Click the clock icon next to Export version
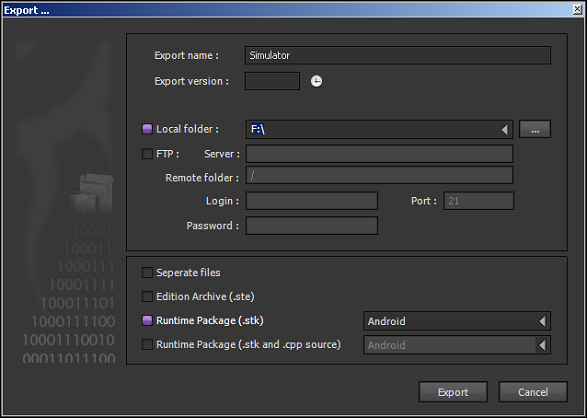 pos(316,81)
